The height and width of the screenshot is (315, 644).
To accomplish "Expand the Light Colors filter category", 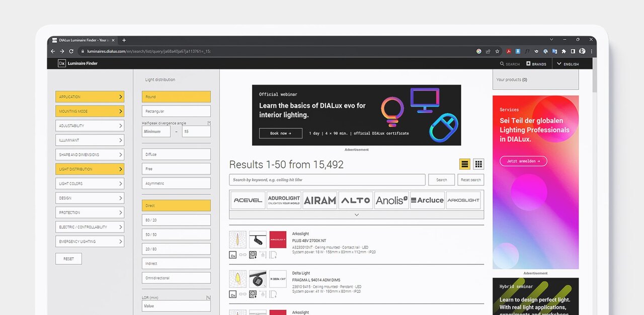I will pos(90,184).
